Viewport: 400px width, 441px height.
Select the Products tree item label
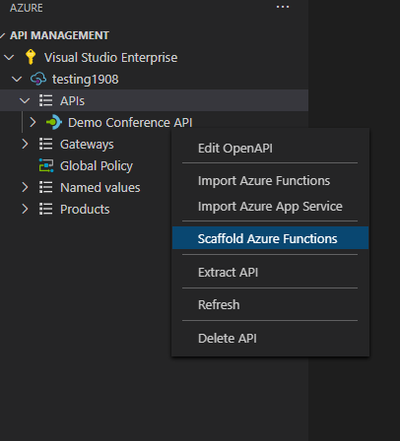[85, 209]
